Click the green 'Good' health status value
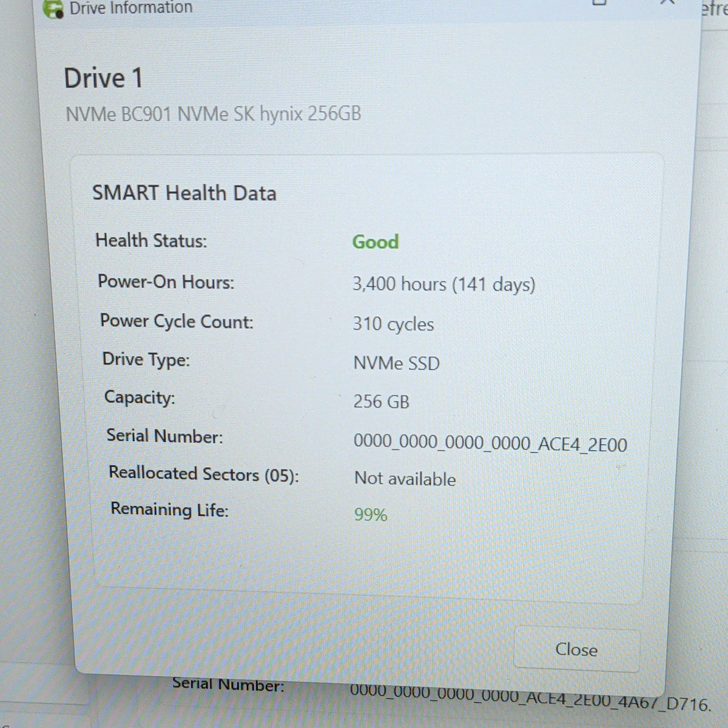The width and height of the screenshot is (728, 728). 376,241
